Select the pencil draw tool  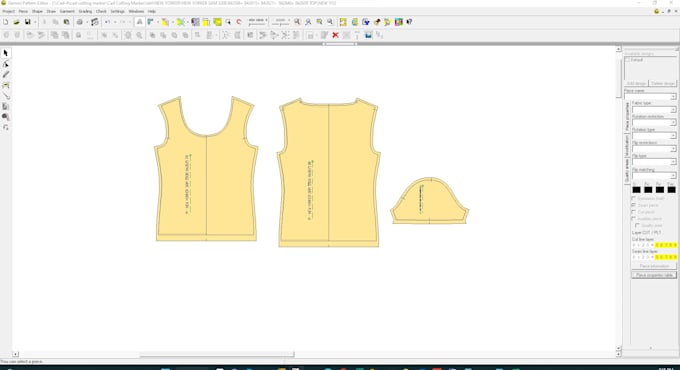point(6,75)
